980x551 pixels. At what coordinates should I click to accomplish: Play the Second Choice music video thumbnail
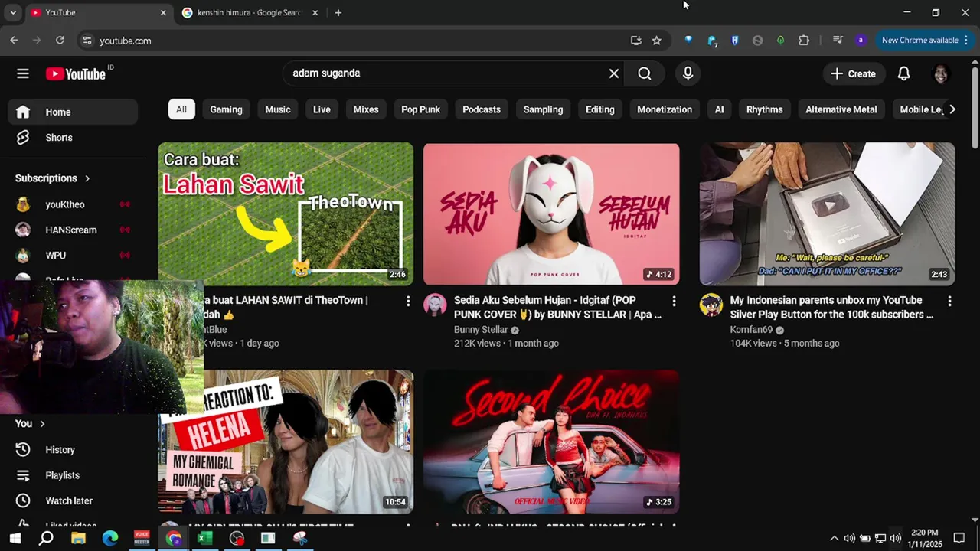[x=551, y=442]
